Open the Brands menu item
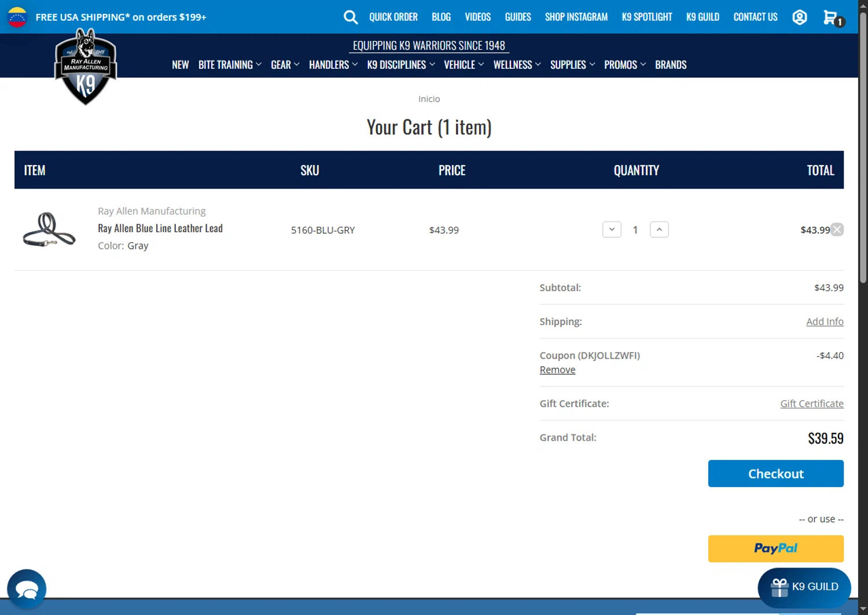This screenshot has height=615, width=868. (671, 65)
